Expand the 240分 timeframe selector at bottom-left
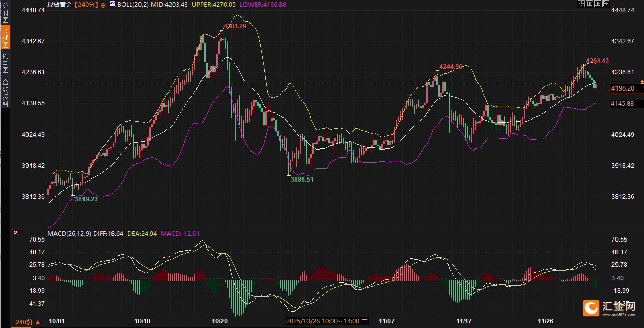This screenshot has width=644, height=328. [x=27, y=322]
